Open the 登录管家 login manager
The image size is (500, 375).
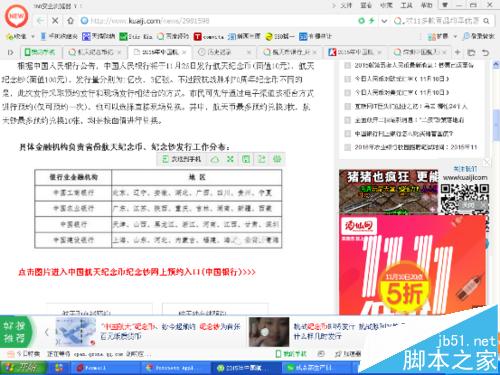click(x=479, y=36)
